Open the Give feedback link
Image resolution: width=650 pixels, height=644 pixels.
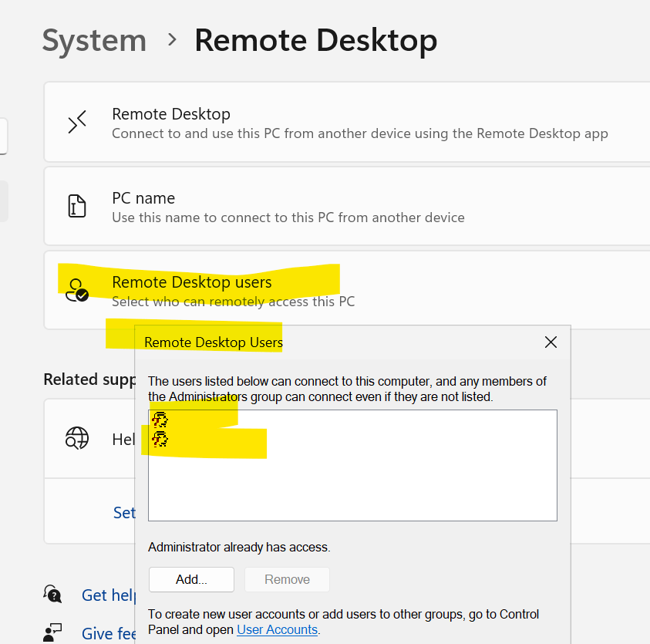[x=109, y=634]
